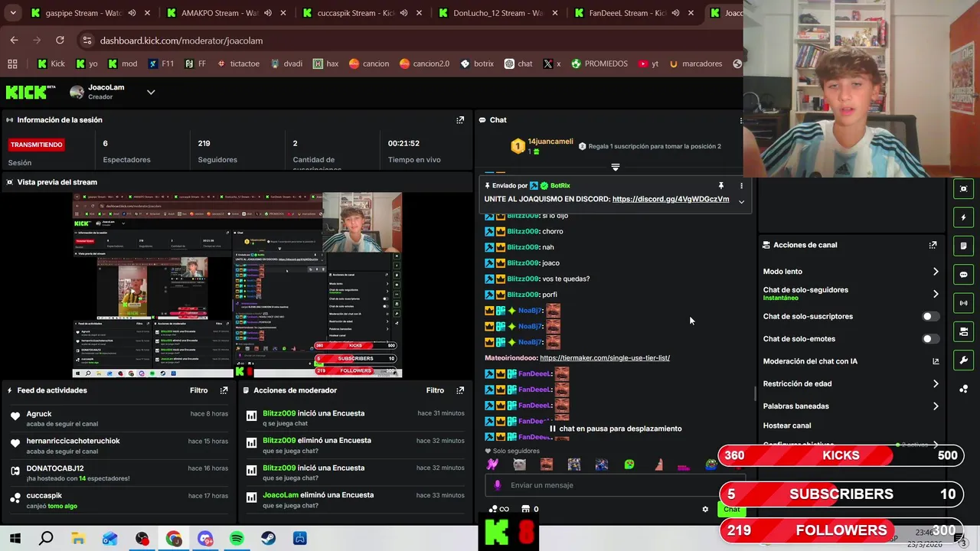This screenshot has height=551, width=980.
Task: Open the Feed de actividades Filtro
Action: tap(198, 390)
